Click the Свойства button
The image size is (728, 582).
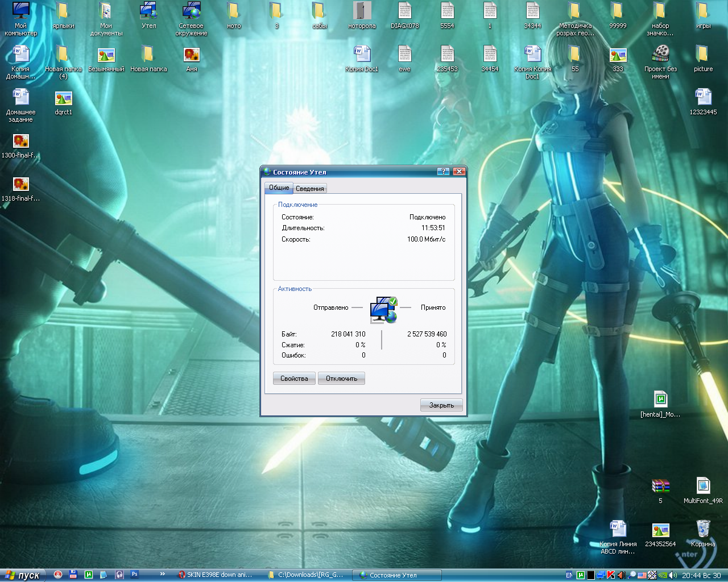[x=294, y=379]
